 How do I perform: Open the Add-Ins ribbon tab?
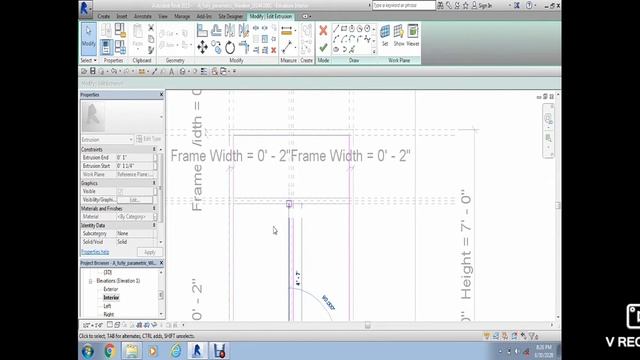[204, 16]
